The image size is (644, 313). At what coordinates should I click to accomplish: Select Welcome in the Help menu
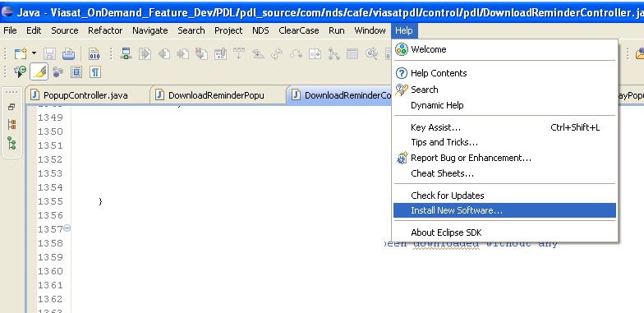tap(504, 49)
